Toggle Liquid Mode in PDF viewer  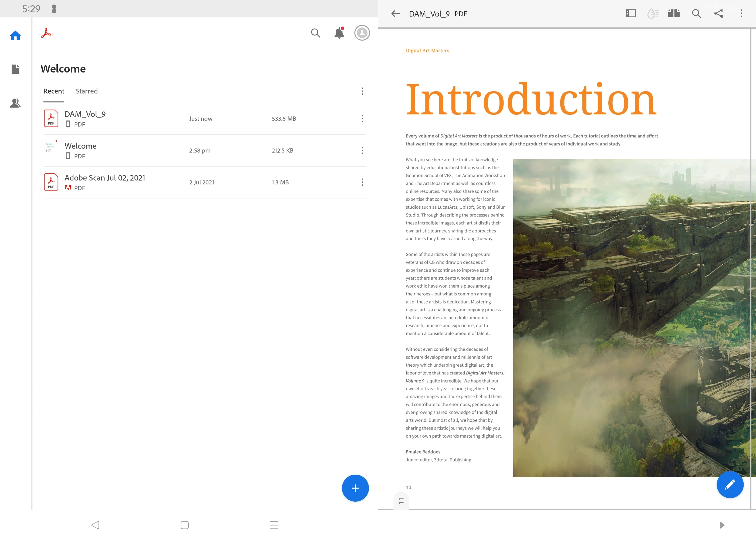pos(652,13)
